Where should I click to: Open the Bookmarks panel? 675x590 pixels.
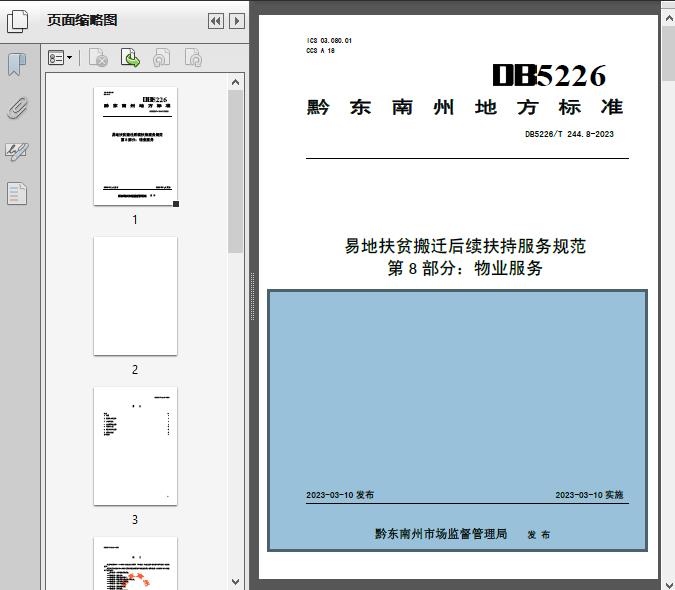pyautogui.click(x=17, y=65)
